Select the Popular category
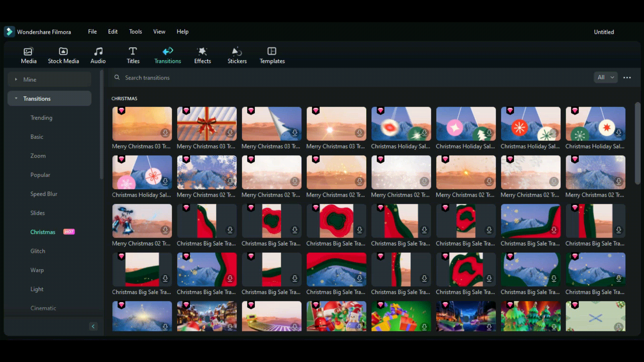Image resolution: width=644 pixels, height=362 pixels. coord(40,175)
